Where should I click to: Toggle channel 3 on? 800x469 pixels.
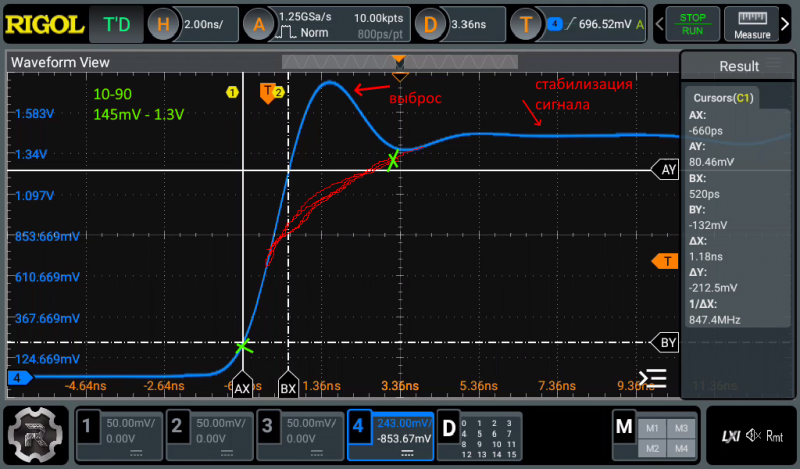(298, 436)
